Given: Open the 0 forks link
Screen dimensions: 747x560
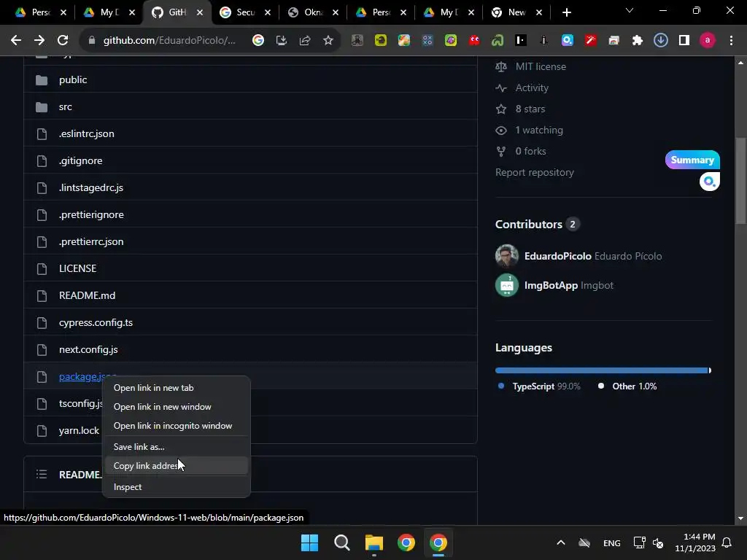Looking at the screenshot, I should pyautogui.click(x=530, y=152).
